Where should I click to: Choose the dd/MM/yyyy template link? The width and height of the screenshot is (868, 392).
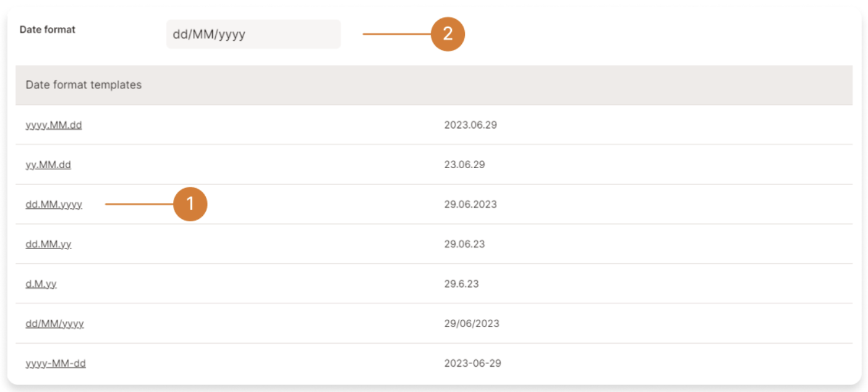[x=54, y=323]
